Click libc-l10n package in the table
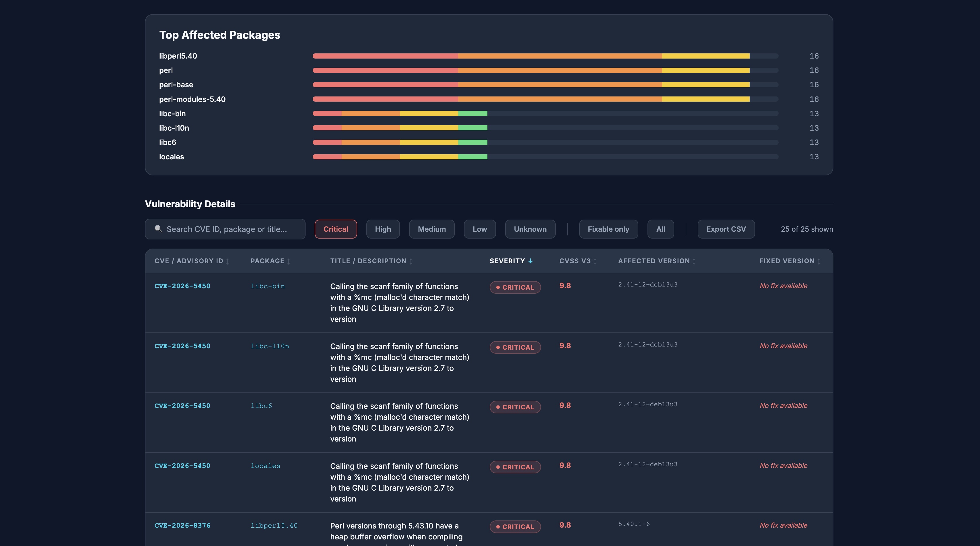This screenshot has width=980, height=546. pyautogui.click(x=270, y=346)
